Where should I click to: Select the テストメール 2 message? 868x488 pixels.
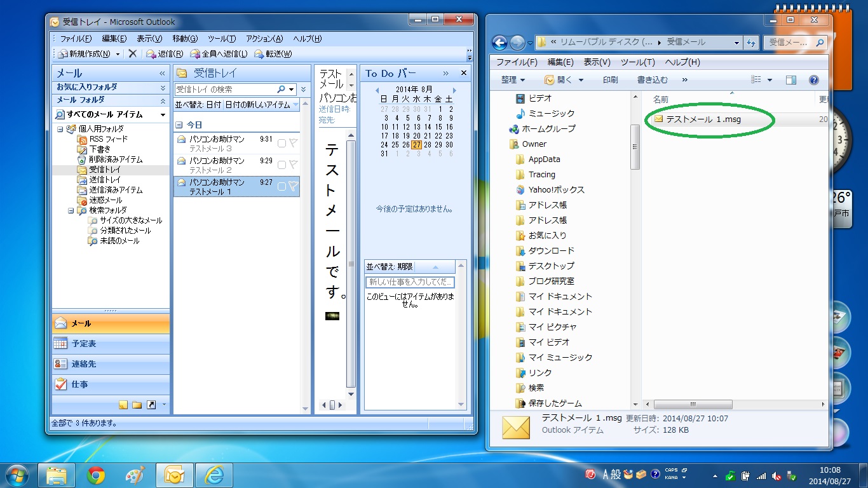tap(236, 165)
